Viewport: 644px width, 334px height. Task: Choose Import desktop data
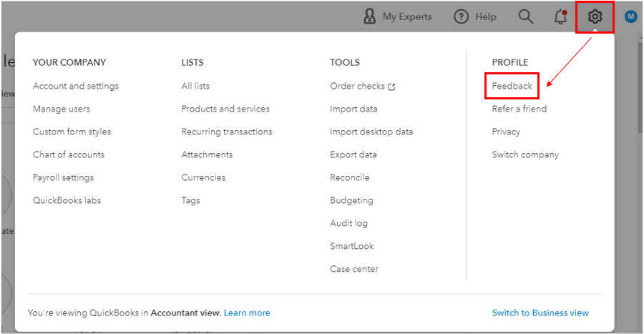tap(371, 132)
